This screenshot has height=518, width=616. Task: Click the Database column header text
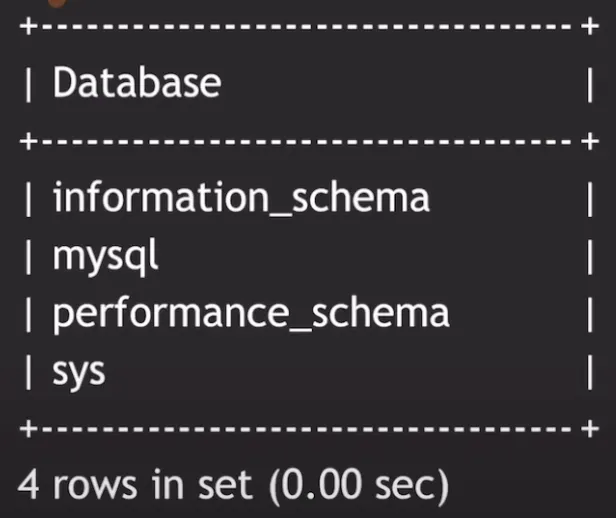[136, 82]
